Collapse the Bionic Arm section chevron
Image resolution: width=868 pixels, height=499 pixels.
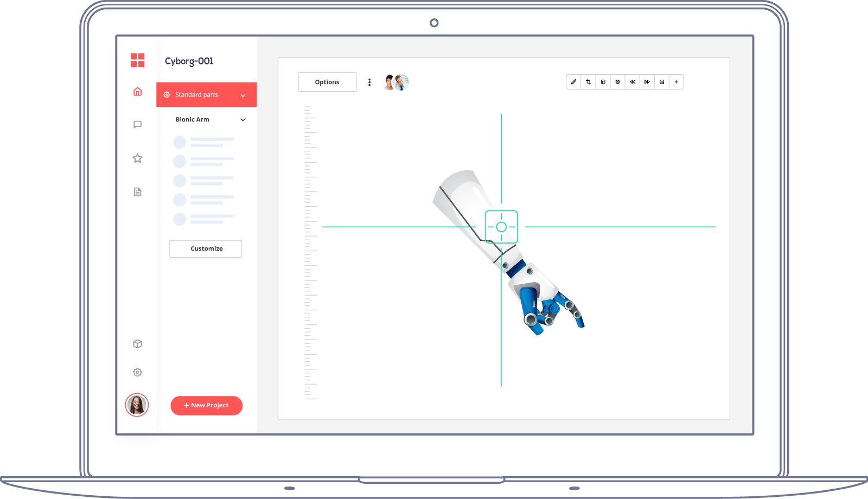pyautogui.click(x=243, y=120)
